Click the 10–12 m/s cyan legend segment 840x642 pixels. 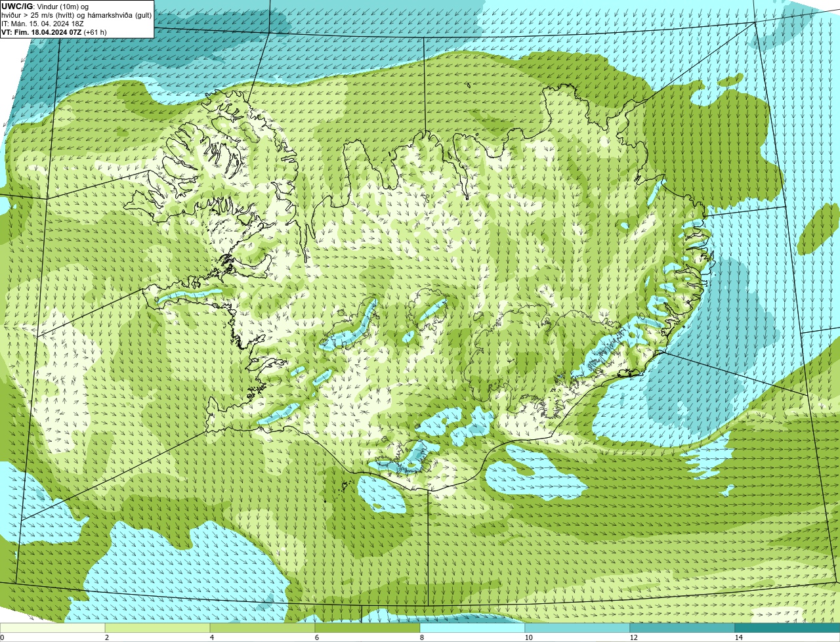coord(577,628)
